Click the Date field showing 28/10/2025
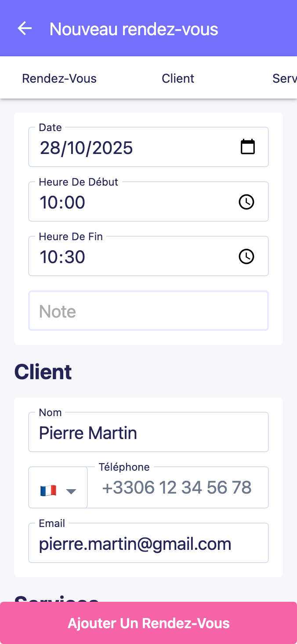The height and width of the screenshot is (644, 297). pos(132,148)
